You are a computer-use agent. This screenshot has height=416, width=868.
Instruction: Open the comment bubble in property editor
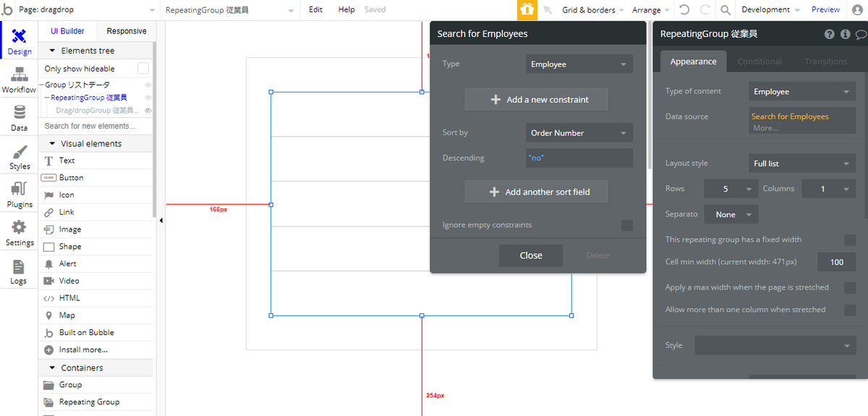point(861,34)
